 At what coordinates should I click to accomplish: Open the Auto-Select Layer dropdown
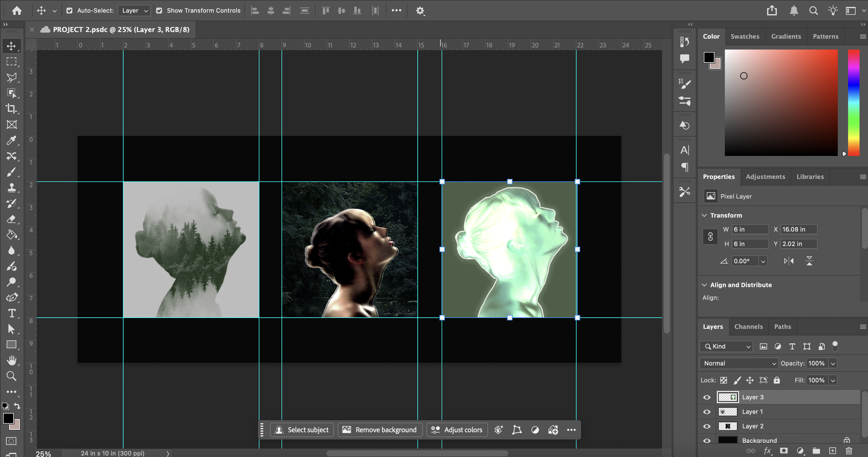pos(135,10)
